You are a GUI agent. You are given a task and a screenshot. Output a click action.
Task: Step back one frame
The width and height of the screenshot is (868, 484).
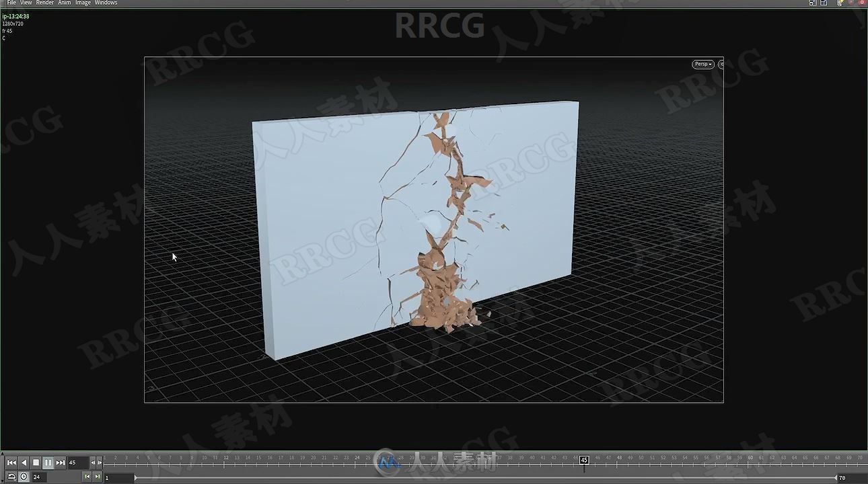pos(94,462)
